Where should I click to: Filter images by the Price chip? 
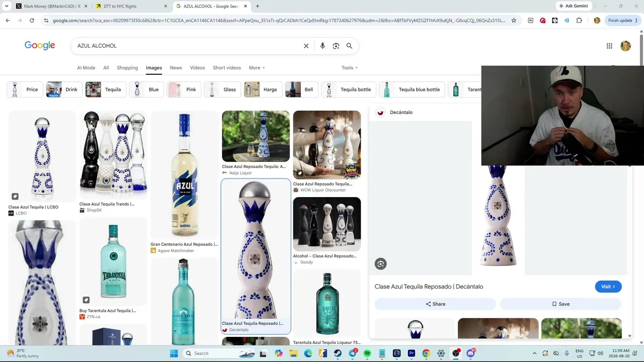(x=24, y=89)
